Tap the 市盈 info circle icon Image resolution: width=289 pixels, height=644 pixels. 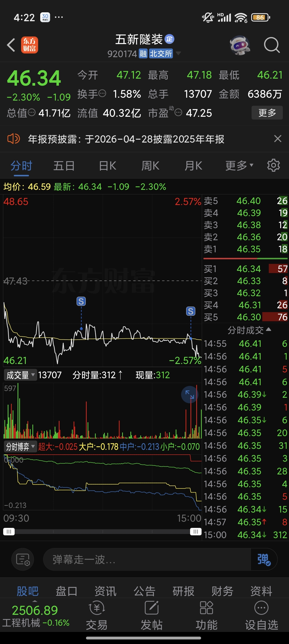coord(178,113)
